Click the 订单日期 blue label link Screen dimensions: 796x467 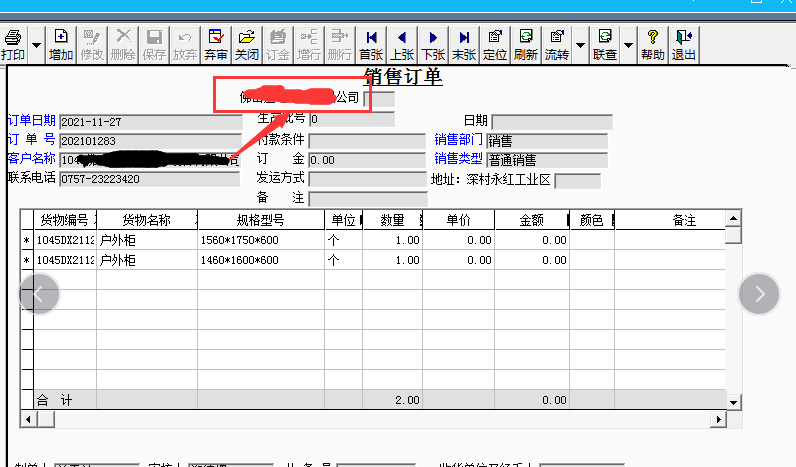tap(31, 120)
